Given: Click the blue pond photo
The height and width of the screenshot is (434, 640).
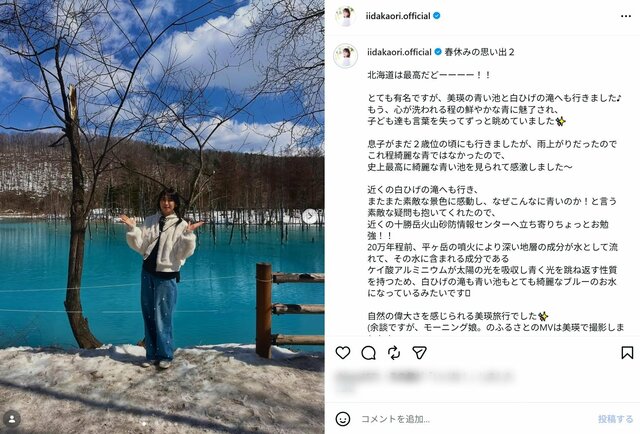Looking at the screenshot, I should pyautogui.click(x=162, y=217).
